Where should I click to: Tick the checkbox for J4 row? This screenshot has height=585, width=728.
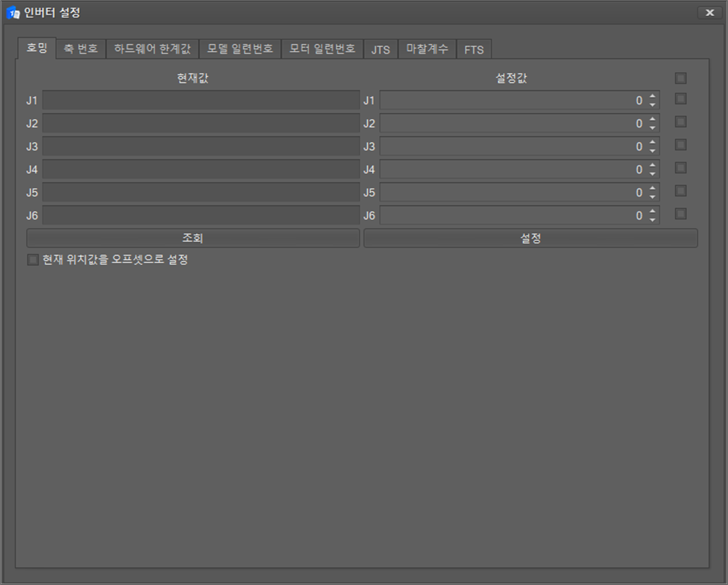pyautogui.click(x=680, y=168)
